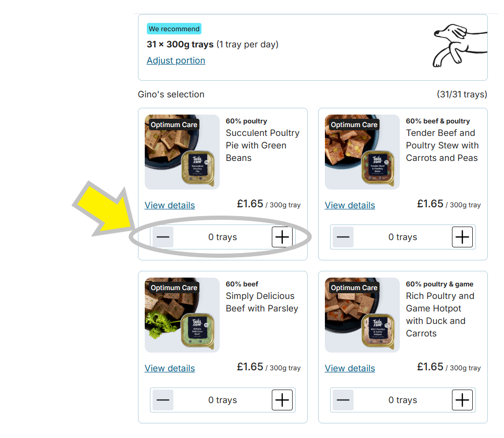The width and height of the screenshot is (504, 438).
Task: View details for Simply Delicious Beef
Action: point(170,368)
